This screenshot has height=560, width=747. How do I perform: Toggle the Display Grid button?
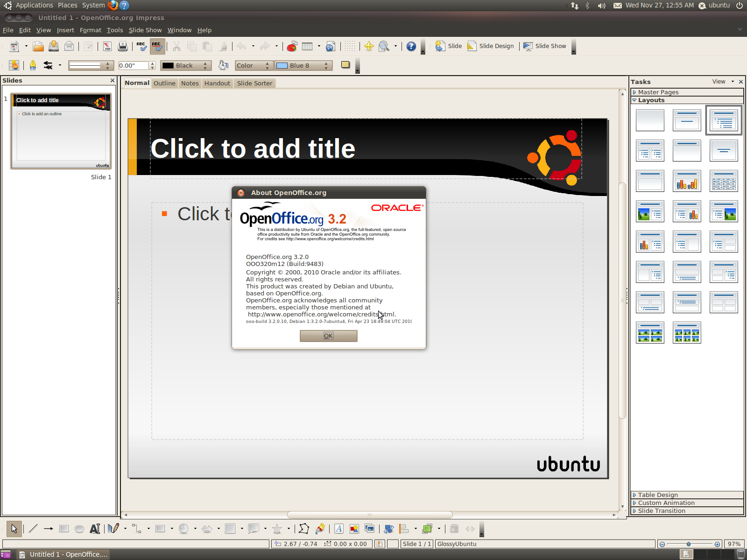[350, 46]
